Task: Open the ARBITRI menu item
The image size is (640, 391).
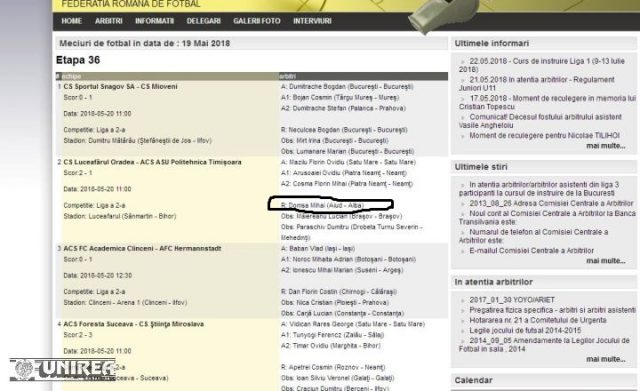Action: 109,21
